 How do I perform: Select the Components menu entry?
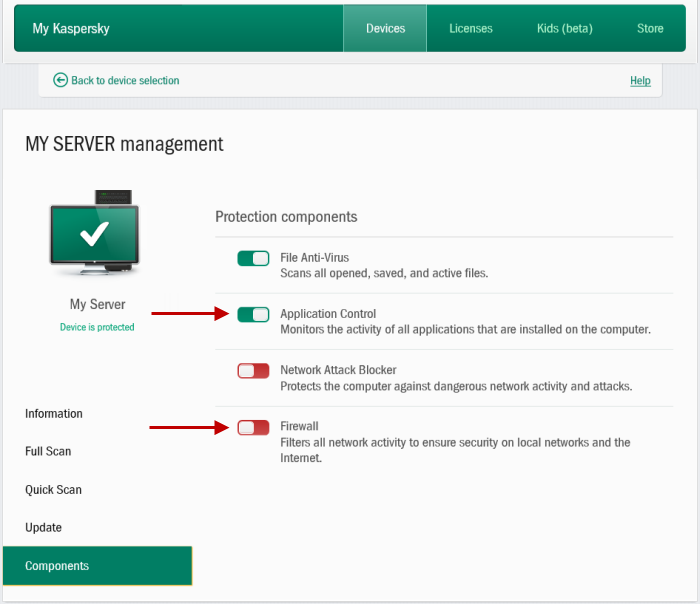click(x=97, y=566)
